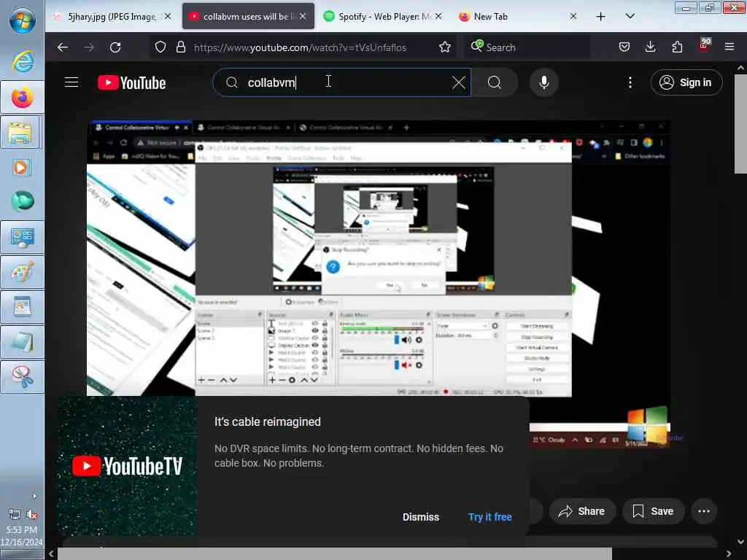
Task: Open Windows Explorer from taskbar
Action: (22, 133)
